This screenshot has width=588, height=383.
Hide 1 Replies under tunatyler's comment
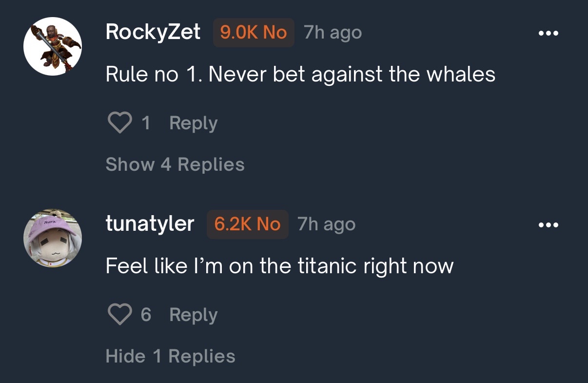171,356
